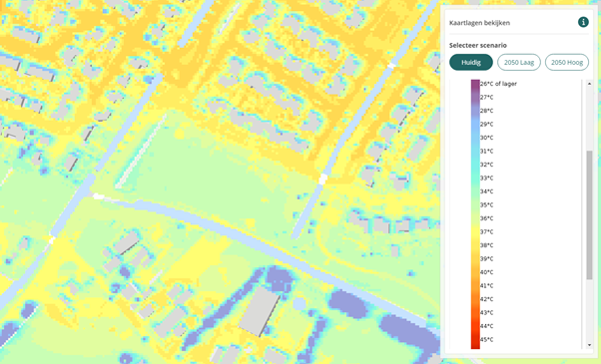This screenshot has height=364, width=601.
Task: Click the Selecteer scenario heading
Action: tap(478, 45)
